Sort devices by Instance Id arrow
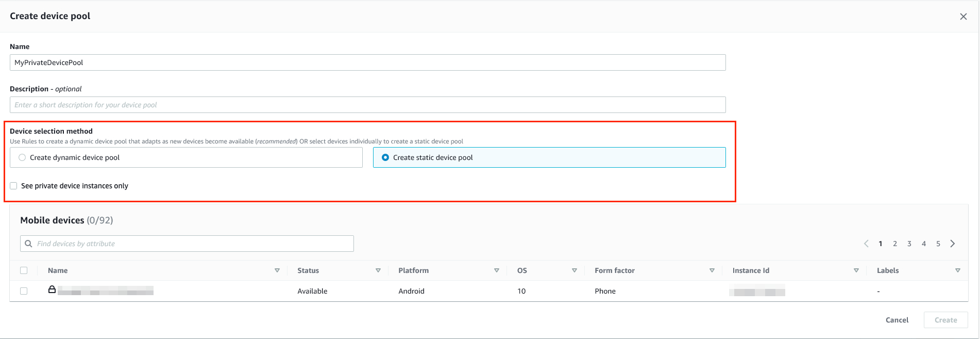 [856, 270]
